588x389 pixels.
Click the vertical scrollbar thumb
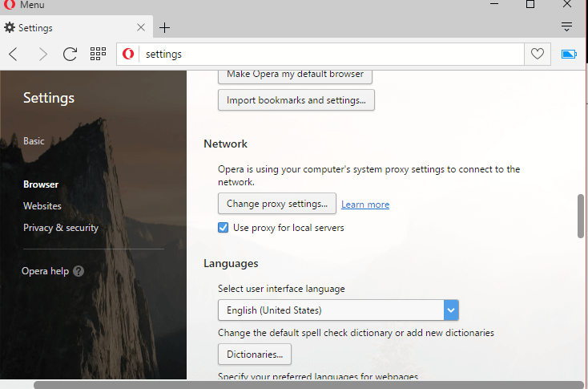pyautogui.click(x=581, y=216)
